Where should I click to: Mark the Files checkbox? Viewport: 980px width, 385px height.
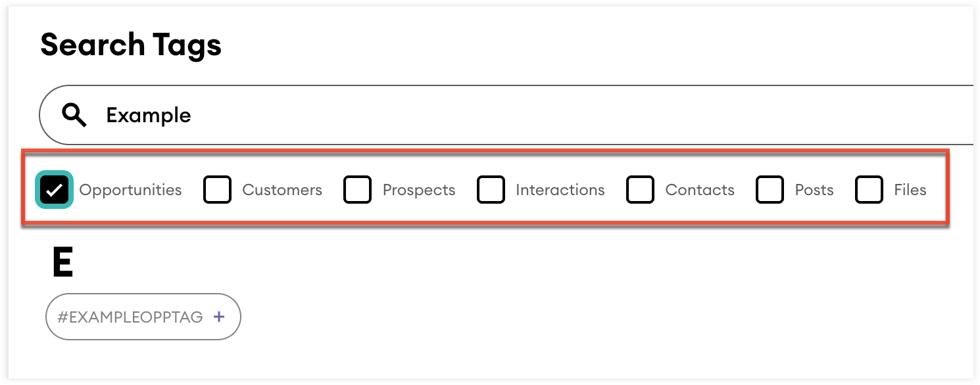869,190
